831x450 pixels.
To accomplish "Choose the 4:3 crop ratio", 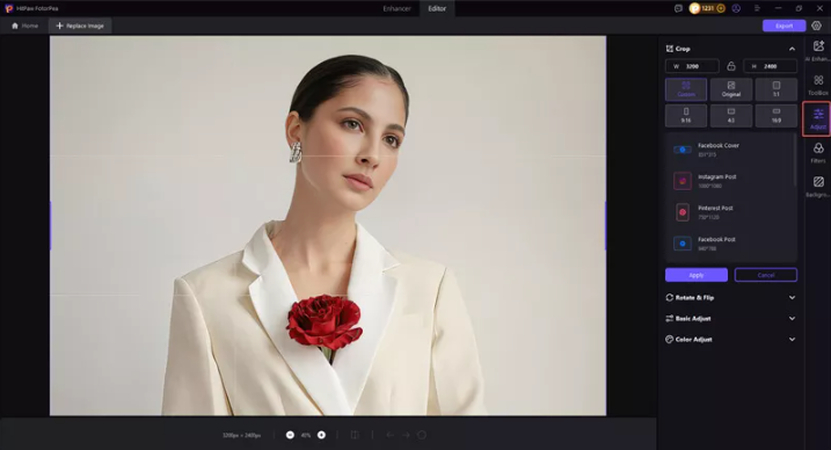I will [x=731, y=115].
